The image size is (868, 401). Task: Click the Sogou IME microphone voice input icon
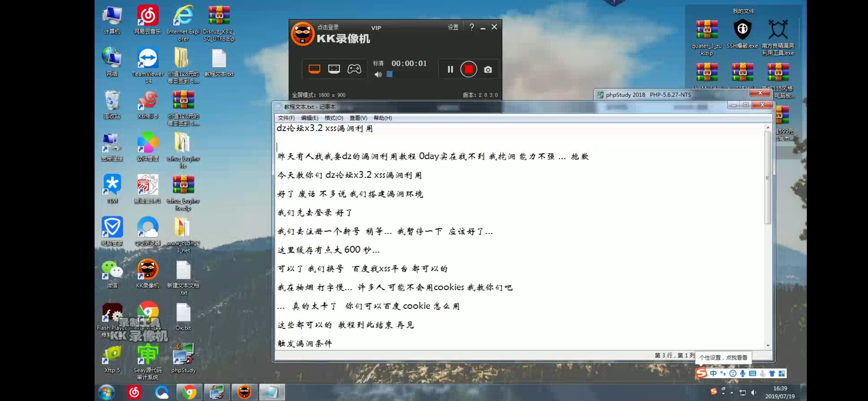click(743, 374)
